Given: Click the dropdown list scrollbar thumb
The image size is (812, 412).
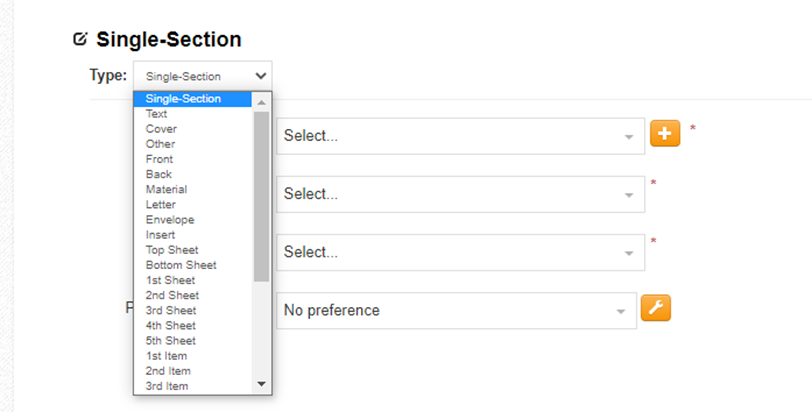Looking at the screenshot, I should (261, 195).
